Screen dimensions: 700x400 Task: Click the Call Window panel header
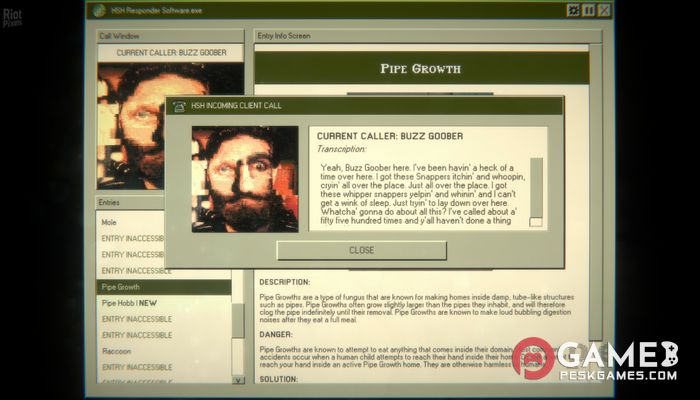[x=170, y=36]
